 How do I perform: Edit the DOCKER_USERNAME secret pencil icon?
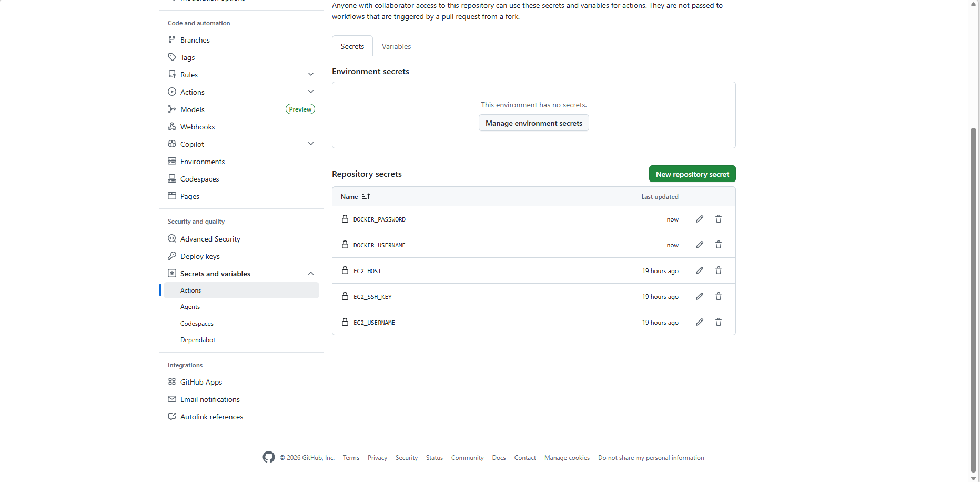[700, 245]
